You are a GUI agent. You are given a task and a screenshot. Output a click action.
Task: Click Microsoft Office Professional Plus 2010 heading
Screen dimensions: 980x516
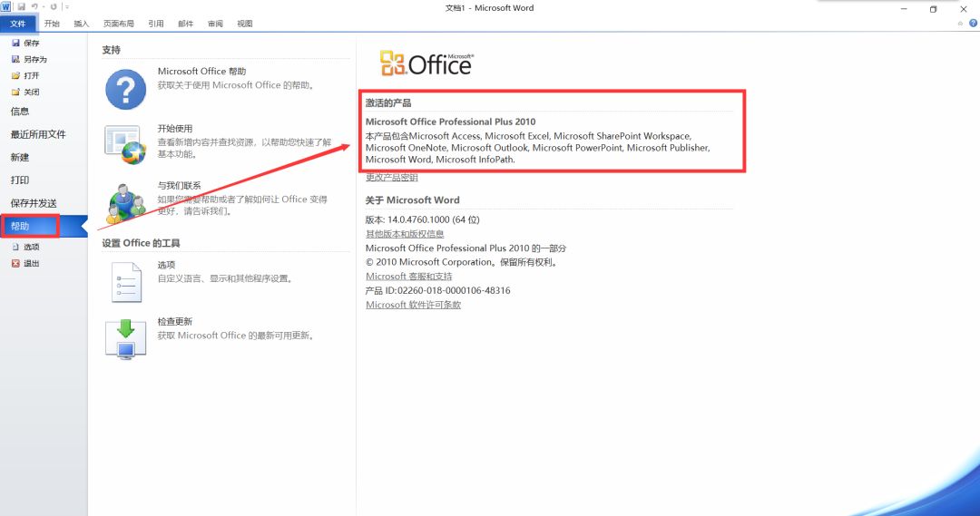point(451,122)
